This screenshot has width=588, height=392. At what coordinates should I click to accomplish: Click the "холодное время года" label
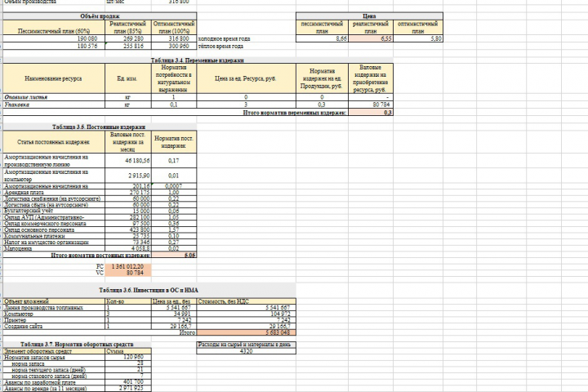(x=225, y=38)
